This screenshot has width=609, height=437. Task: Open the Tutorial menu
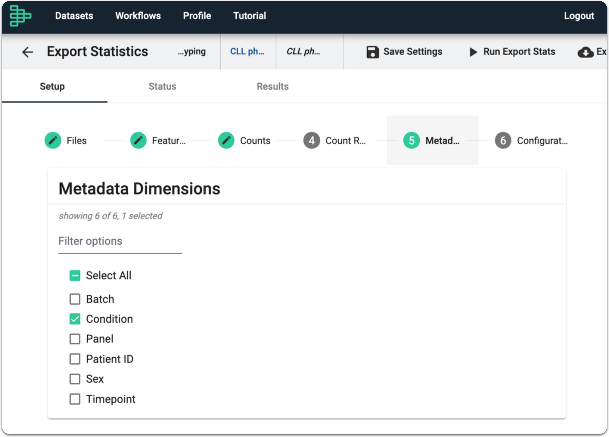coord(250,16)
